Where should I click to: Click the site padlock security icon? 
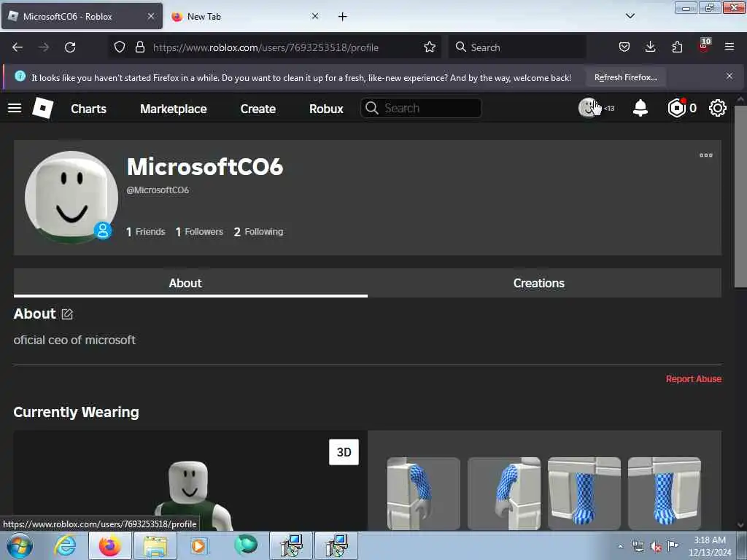click(x=139, y=47)
